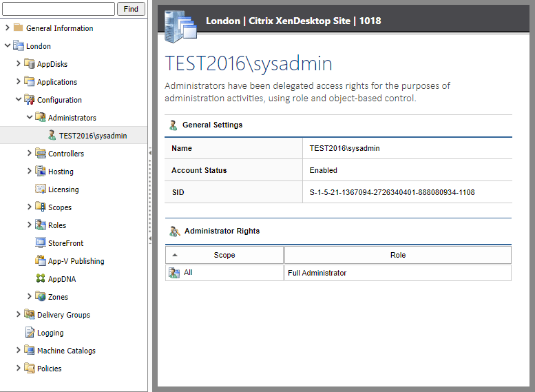Click the Zones globe icon
Image resolution: width=535 pixels, height=392 pixels.
click(40, 296)
